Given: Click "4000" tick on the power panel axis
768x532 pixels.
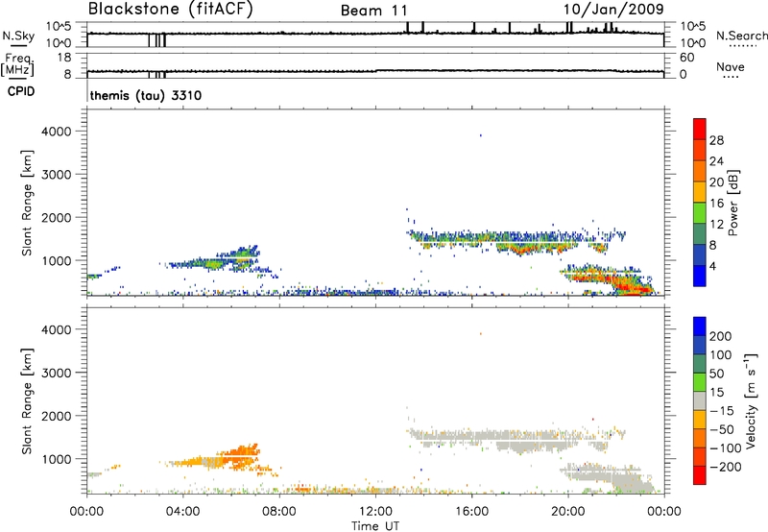Looking at the screenshot, I should [57, 132].
